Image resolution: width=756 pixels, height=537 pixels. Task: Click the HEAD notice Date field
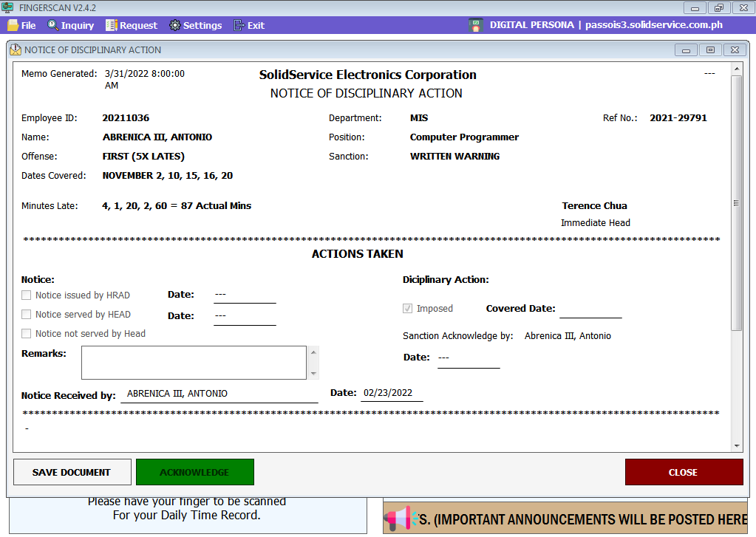click(x=245, y=317)
